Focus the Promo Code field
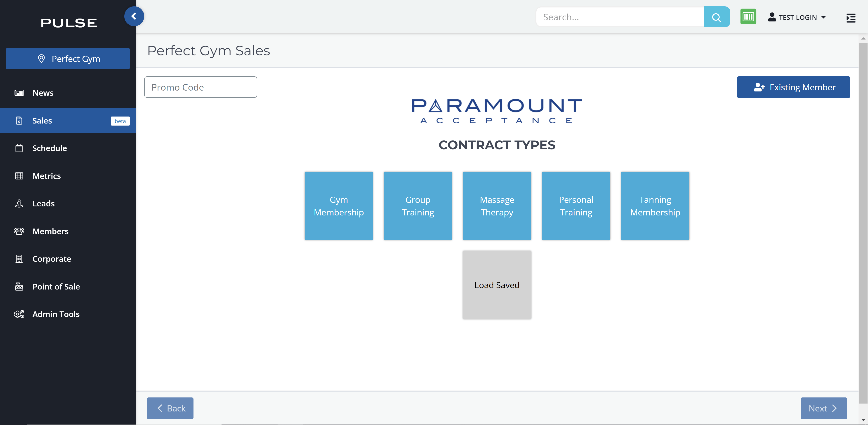 (200, 87)
